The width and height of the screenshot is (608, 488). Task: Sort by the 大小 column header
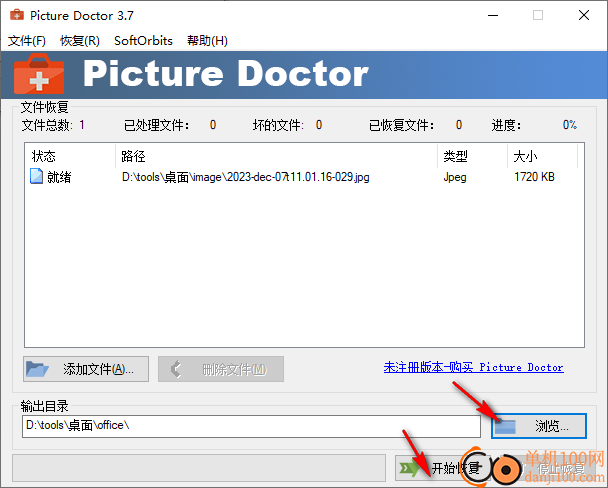[x=542, y=156]
